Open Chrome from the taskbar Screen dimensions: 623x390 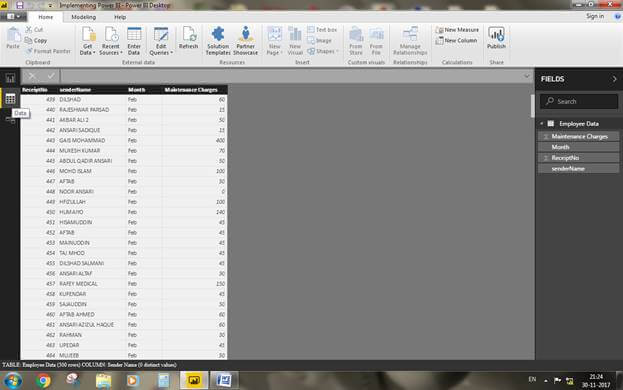[43, 380]
